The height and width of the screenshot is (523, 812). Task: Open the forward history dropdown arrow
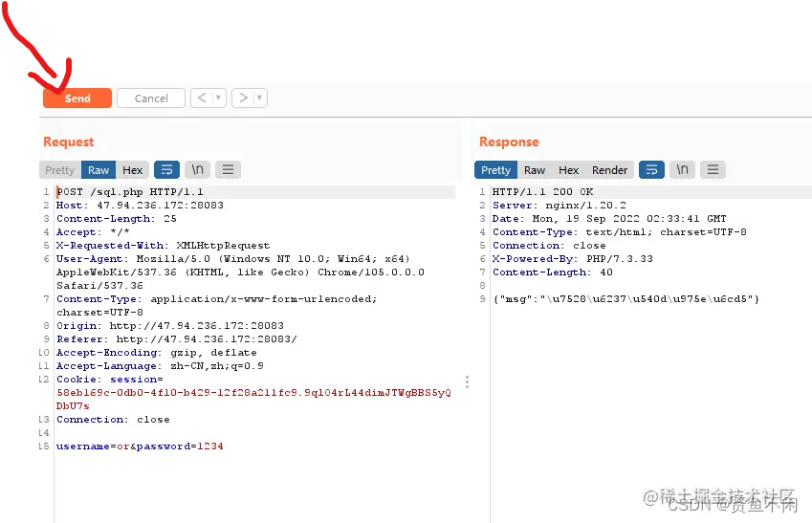(x=260, y=98)
